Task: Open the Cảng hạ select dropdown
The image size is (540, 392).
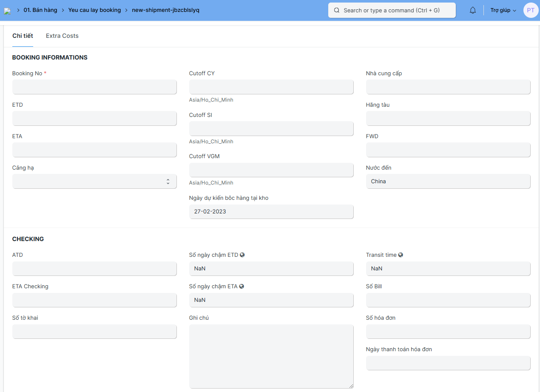Action: [94, 182]
